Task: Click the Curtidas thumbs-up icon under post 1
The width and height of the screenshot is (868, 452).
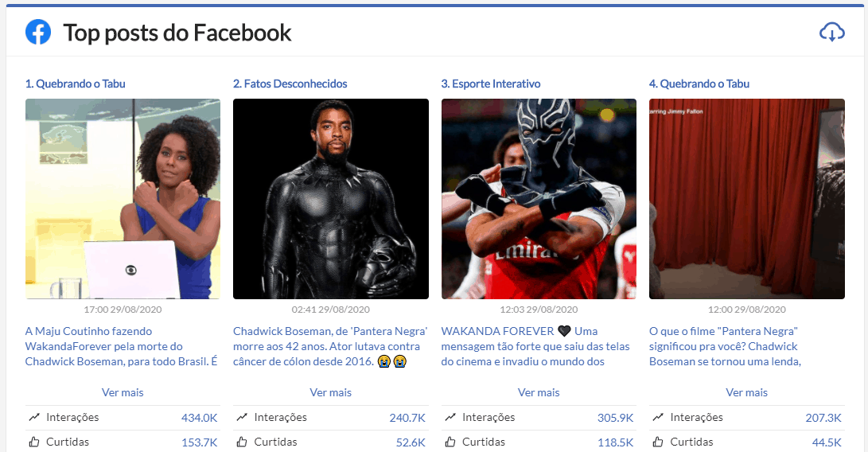Action: 34,442
